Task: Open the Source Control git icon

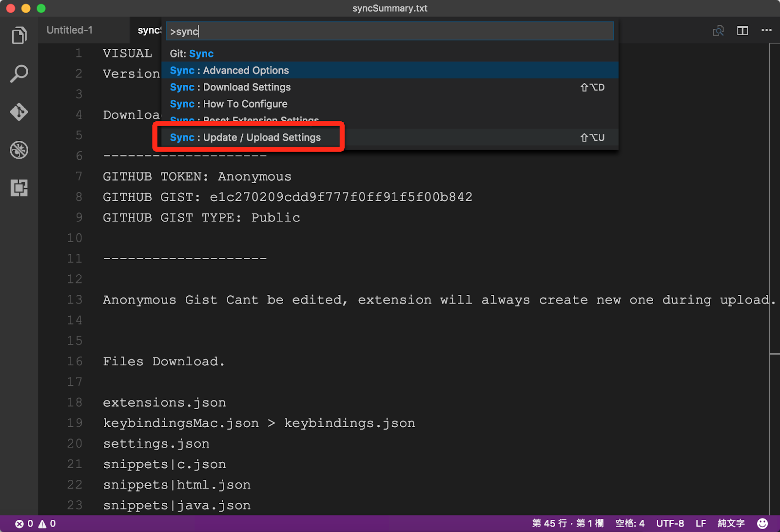Action: [19, 112]
